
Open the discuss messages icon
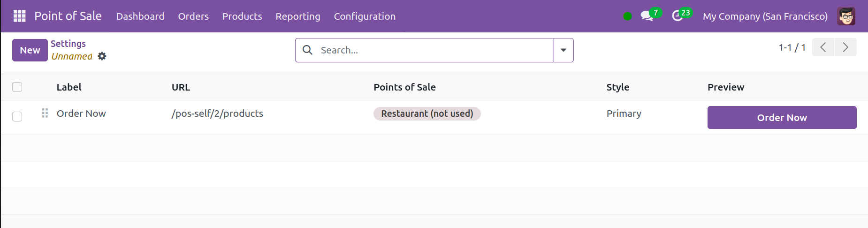pyautogui.click(x=647, y=16)
